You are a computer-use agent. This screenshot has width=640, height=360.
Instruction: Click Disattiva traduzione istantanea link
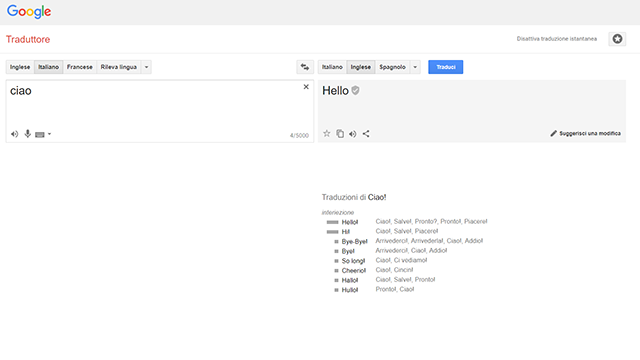pyautogui.click(x=556, y=39)
